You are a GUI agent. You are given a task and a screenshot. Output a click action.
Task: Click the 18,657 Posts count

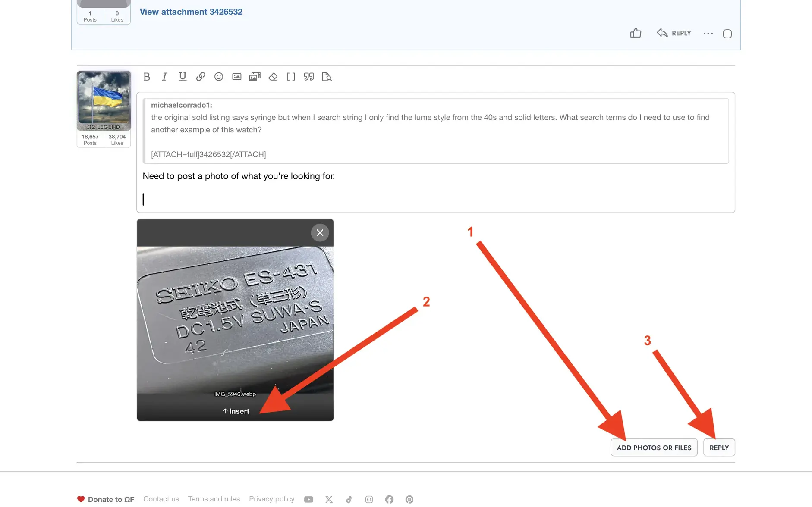(90, 140)
